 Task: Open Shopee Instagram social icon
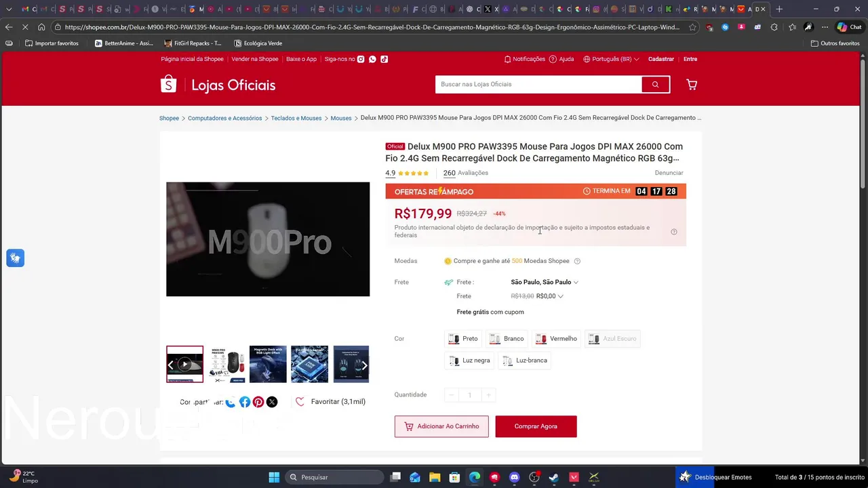coord(361,59)
